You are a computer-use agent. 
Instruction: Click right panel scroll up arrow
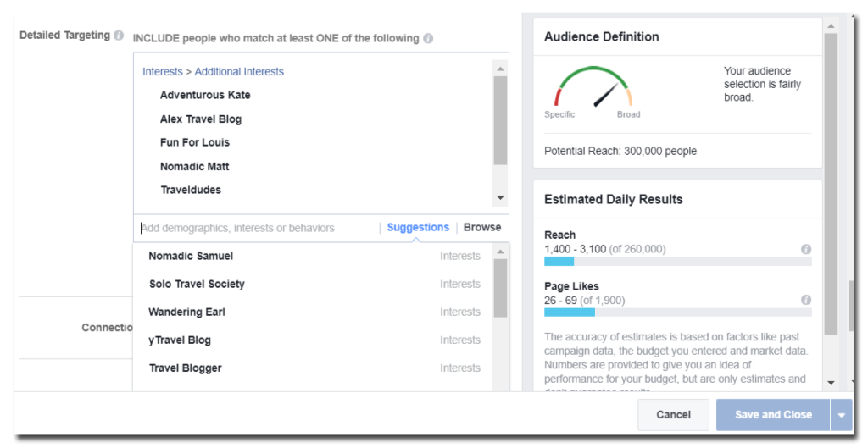[831, 26]
